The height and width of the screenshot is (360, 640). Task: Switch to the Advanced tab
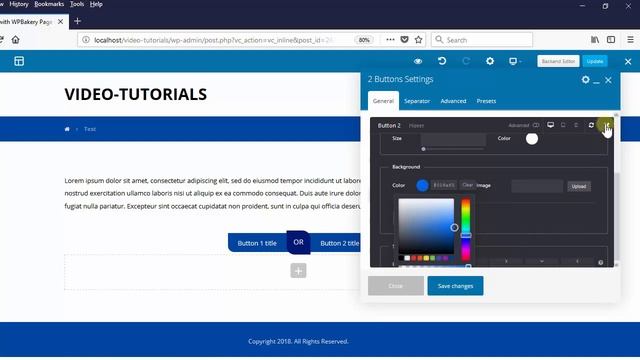(453, 101)
